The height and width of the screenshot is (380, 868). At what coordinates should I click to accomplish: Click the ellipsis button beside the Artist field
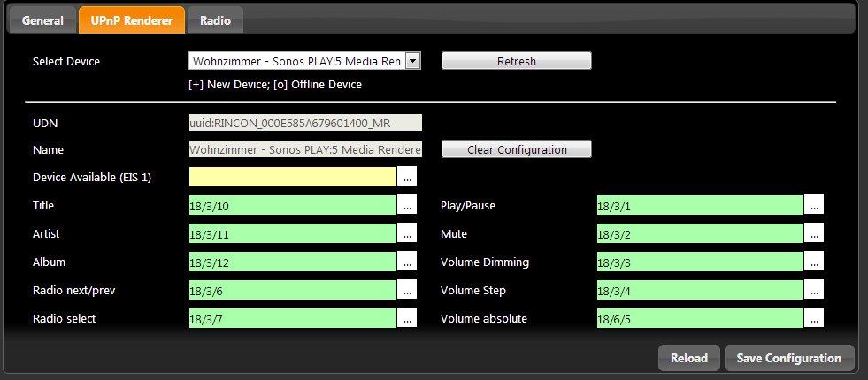[x=407, y=233]
